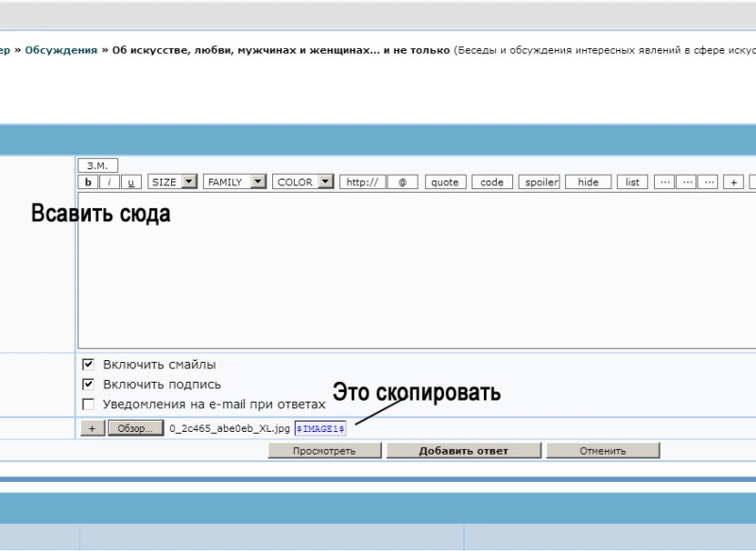This screenshot has height=551, width=756.
Task: Click the Просмотреть preview button
Action: tap(324, 451)
